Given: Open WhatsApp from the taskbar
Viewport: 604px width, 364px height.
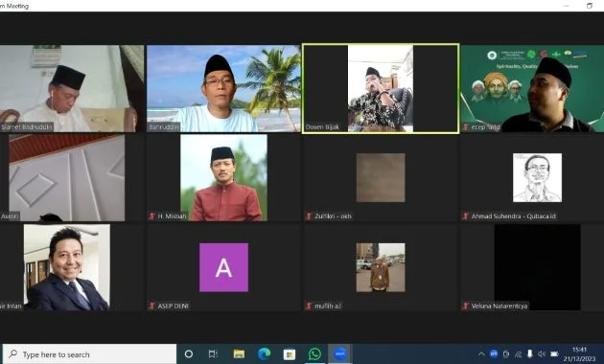Looking at the screenshot, I should (314, 354).
